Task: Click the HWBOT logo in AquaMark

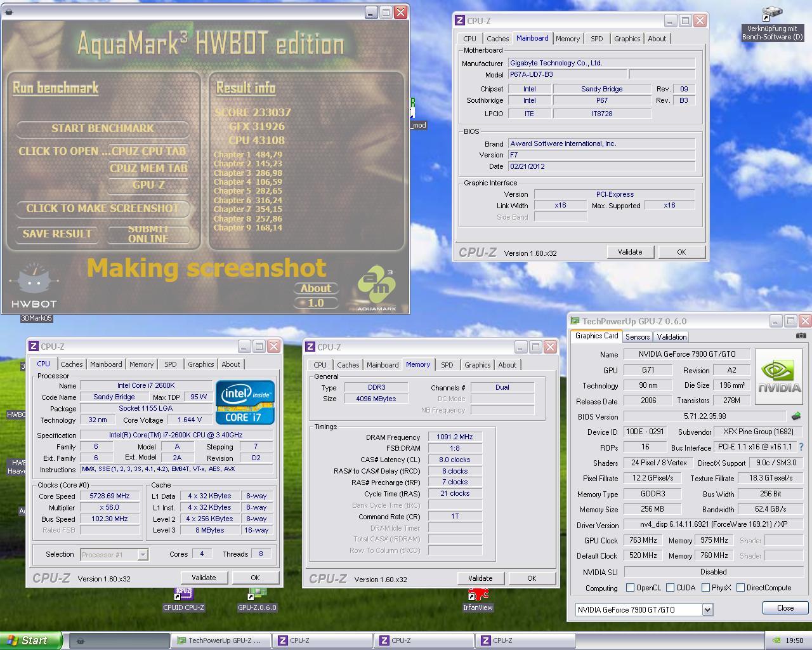Action: (34, 286)
